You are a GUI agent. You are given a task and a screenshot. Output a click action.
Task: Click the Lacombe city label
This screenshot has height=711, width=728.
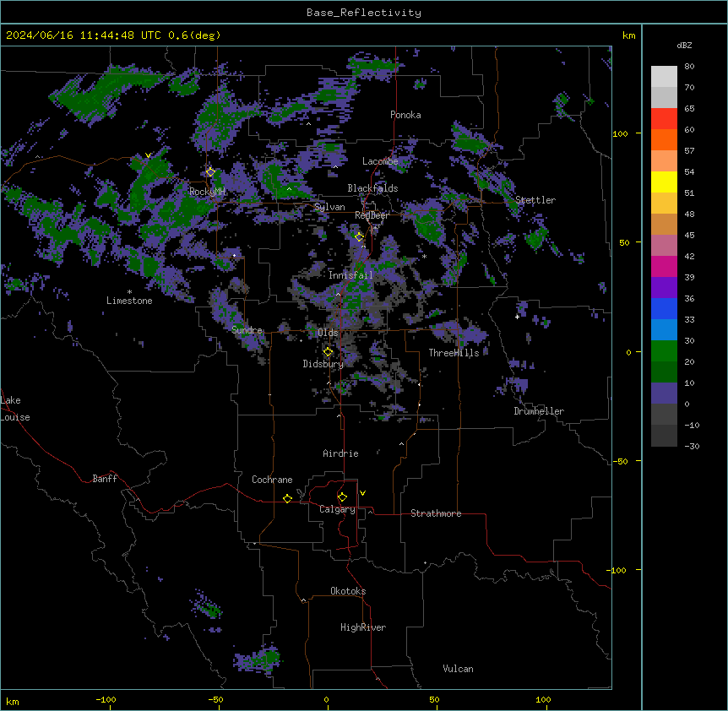coord(380,161)
